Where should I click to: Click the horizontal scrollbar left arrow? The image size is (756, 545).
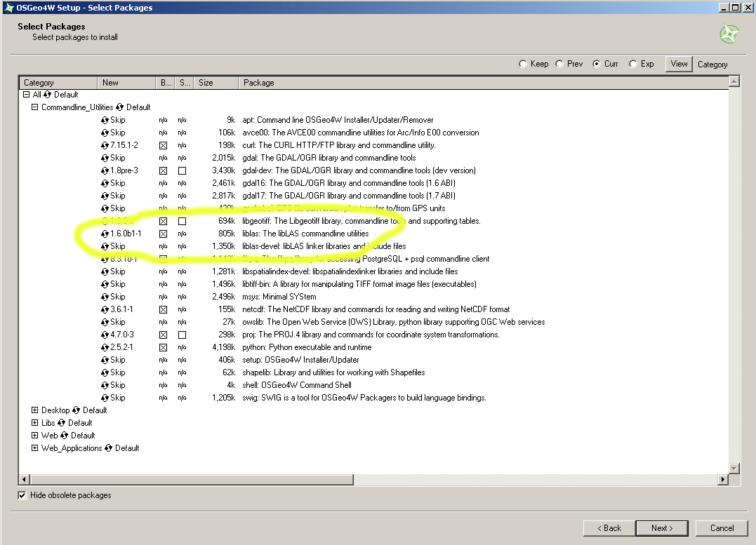click(x=24, y=480)
